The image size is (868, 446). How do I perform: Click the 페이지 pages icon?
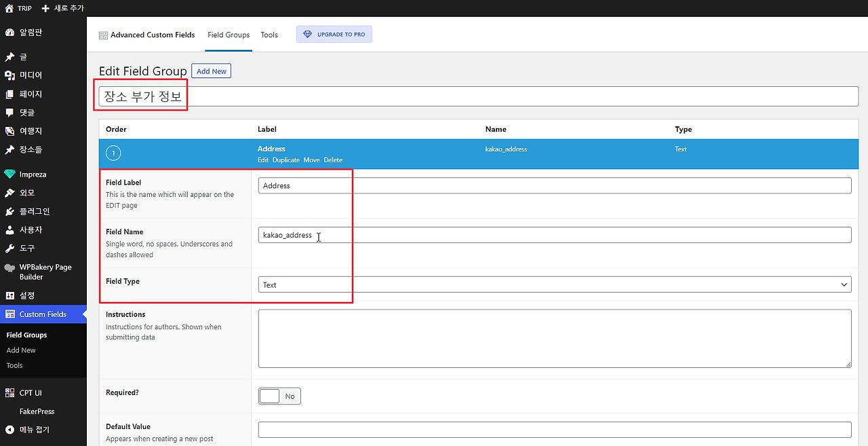9,94
